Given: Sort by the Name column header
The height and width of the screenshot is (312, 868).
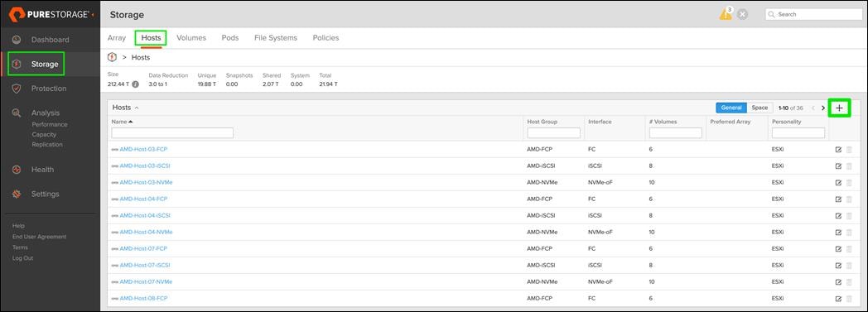Looking at the screenshot, I should coord(122,122).
